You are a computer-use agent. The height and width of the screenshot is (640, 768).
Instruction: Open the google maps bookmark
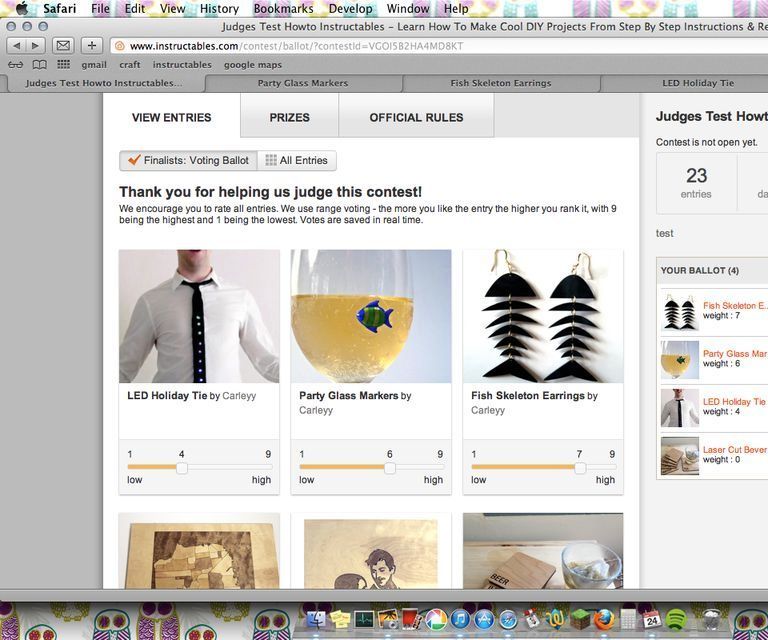click(253, 65)
